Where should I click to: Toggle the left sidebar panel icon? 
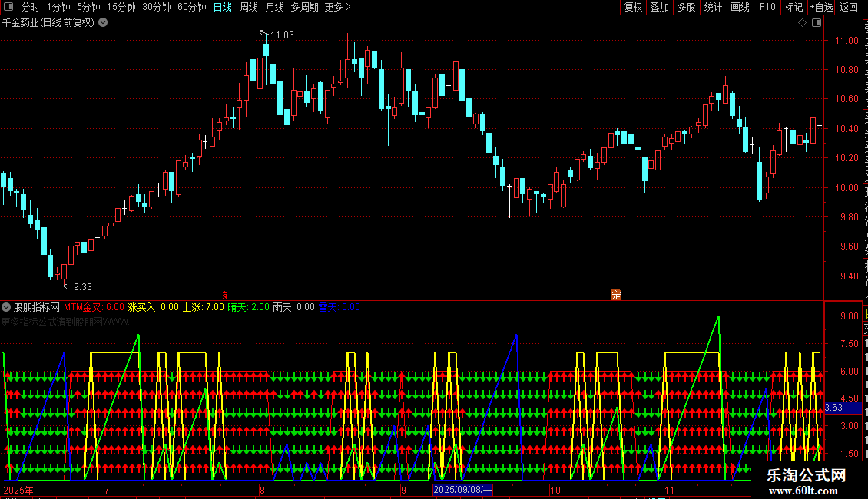click(x=8, y=7)
